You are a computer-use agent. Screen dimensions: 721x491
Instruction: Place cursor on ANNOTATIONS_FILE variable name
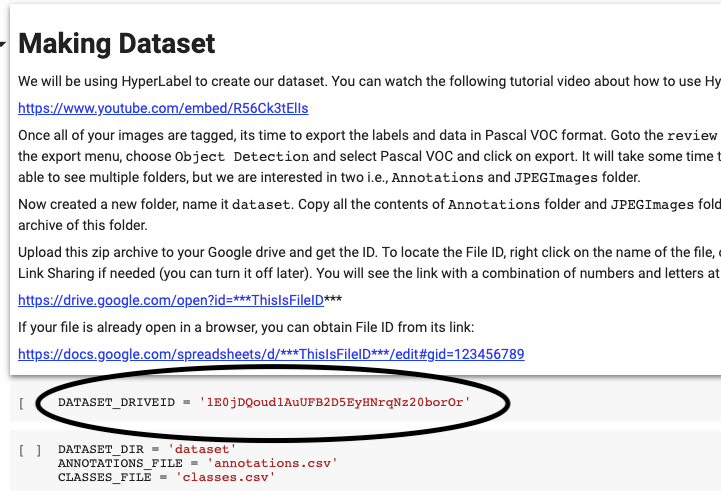120,463
